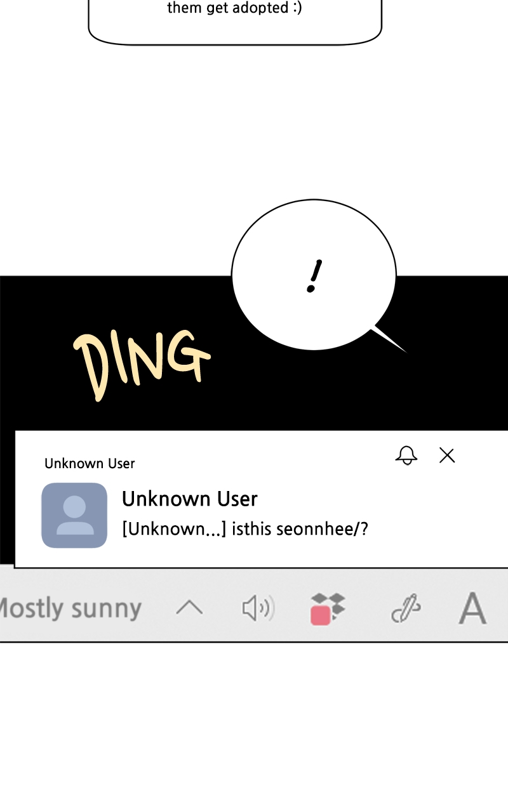This screenshot has width=508, height=812.
Task: Expand hidden tray icons chevron
Action: [189, 608]
